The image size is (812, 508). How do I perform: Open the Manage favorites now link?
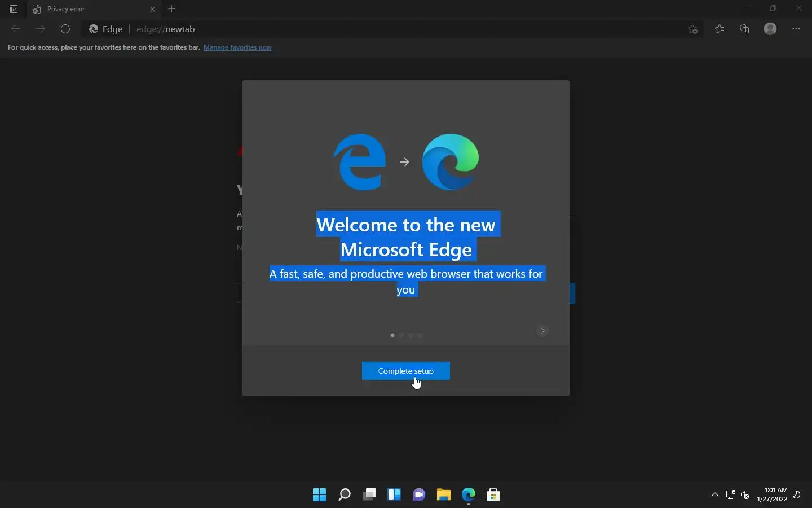237,47
